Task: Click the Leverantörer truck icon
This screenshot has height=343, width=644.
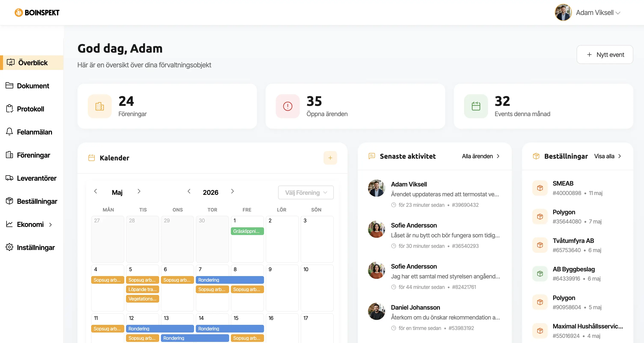Action: tap(9, 178)
